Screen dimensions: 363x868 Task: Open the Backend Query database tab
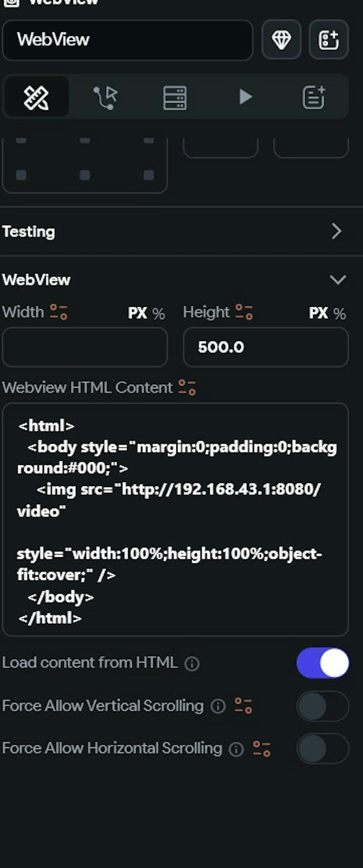tap(175, 97)
